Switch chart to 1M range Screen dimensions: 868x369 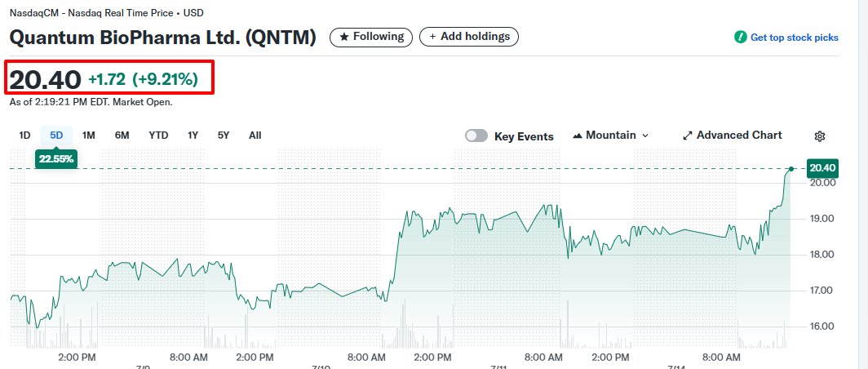point(89,136)
